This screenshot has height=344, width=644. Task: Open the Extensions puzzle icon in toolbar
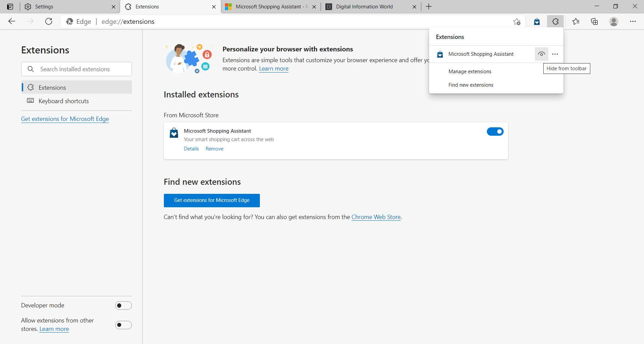(555, 21)
